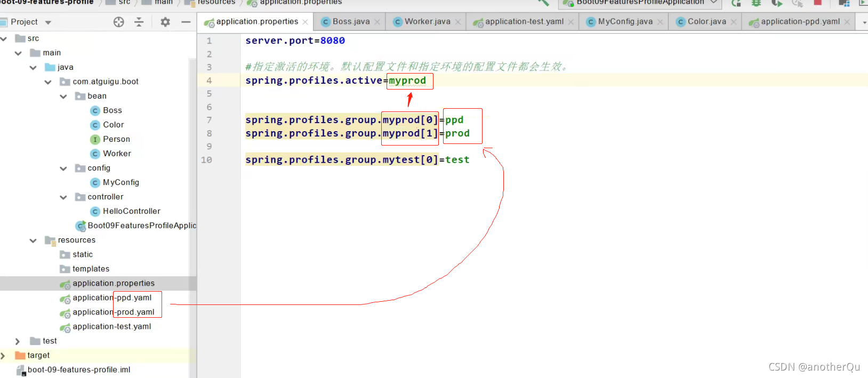Close the Color.java tab
868x378 pixels.
[734, 22]
